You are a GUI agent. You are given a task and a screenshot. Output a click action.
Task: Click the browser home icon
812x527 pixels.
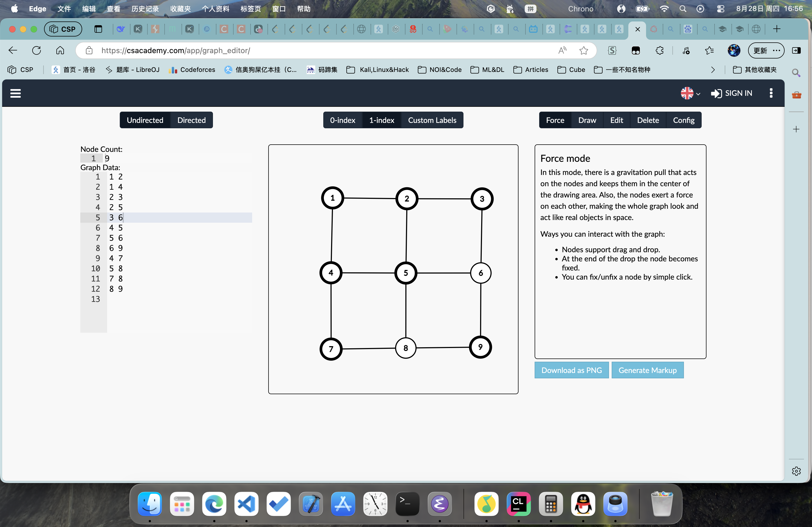click(x=60, y=50)
